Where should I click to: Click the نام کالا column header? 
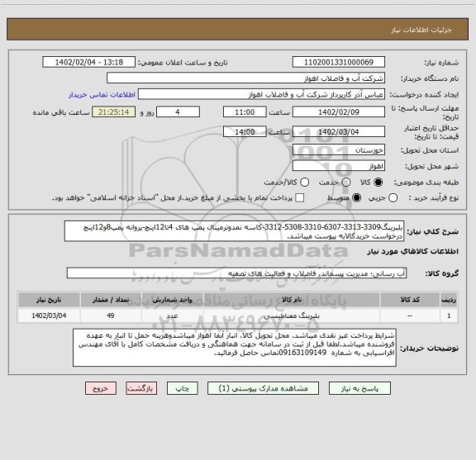click(x=292, y=300)
